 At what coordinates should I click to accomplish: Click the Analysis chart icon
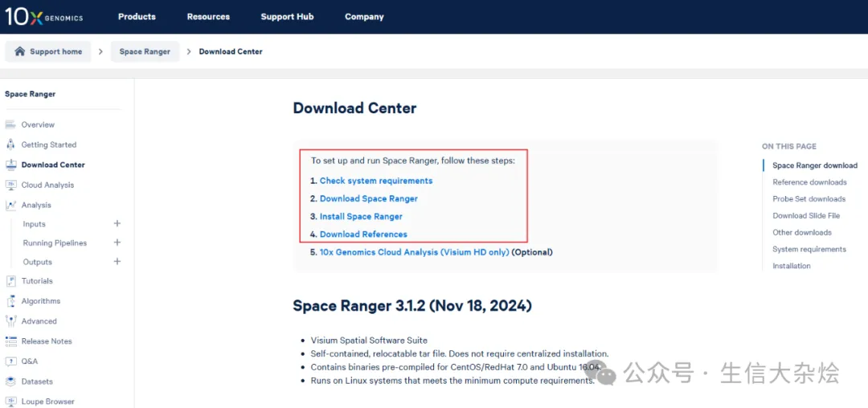pyautogui.click(x=10, y=205)
